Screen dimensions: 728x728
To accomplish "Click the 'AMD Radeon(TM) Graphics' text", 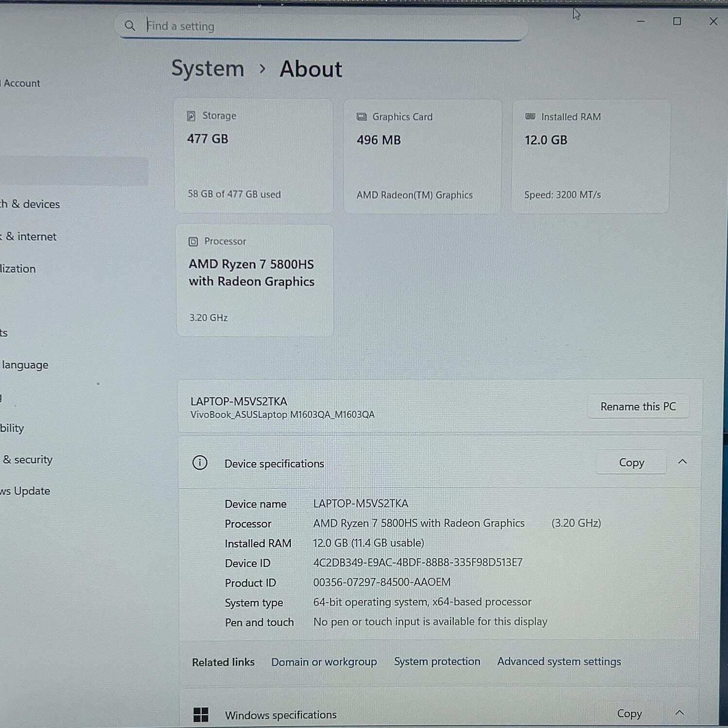I will [414, 195].
